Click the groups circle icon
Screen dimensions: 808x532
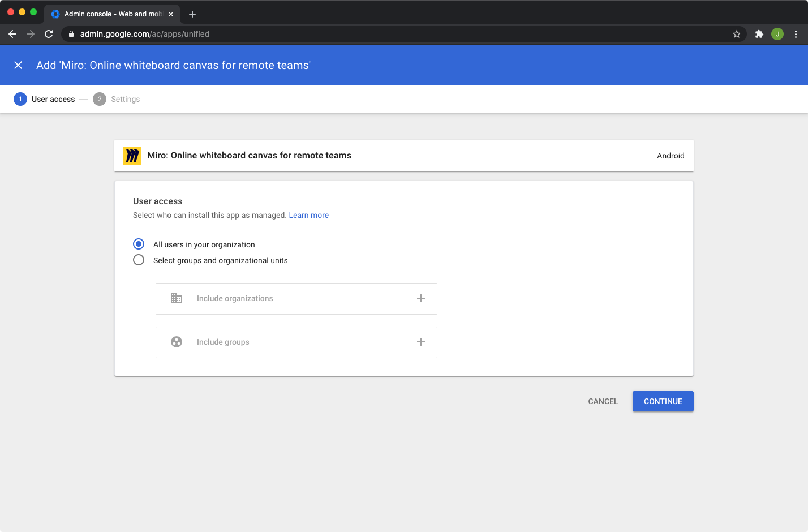click(x=177, y=342)
